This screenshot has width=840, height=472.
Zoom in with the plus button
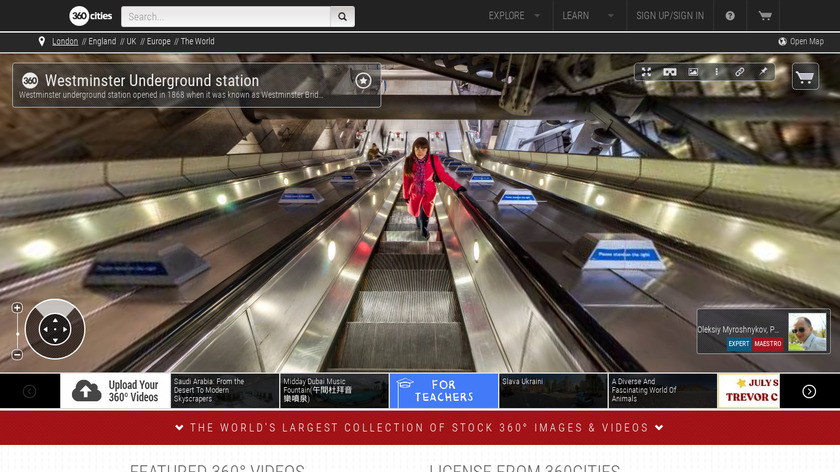(17, 308)
